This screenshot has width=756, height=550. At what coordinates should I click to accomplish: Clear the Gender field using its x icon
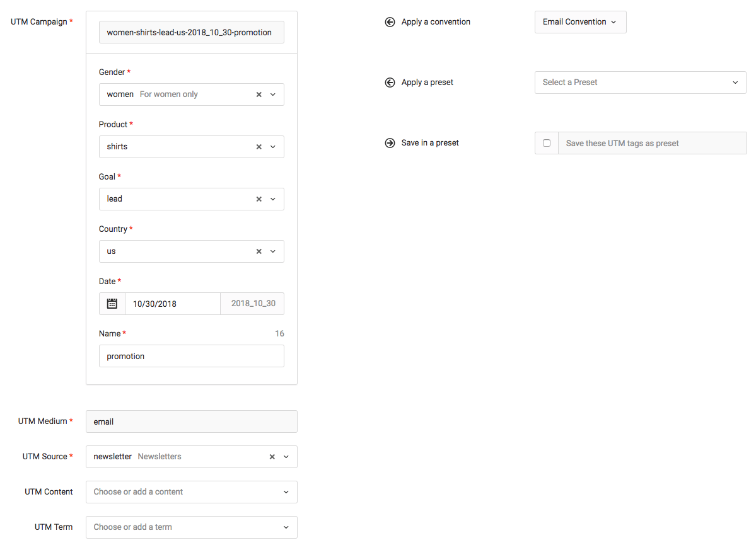(259, 94)
